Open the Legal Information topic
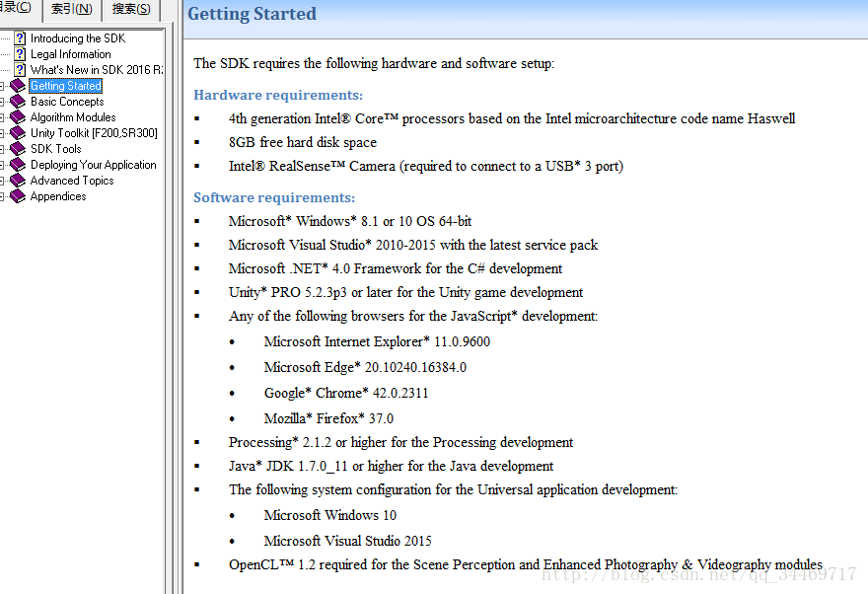The width and height of the screenshot is (868, 594). pyautogui.click(x=70, y=54)
